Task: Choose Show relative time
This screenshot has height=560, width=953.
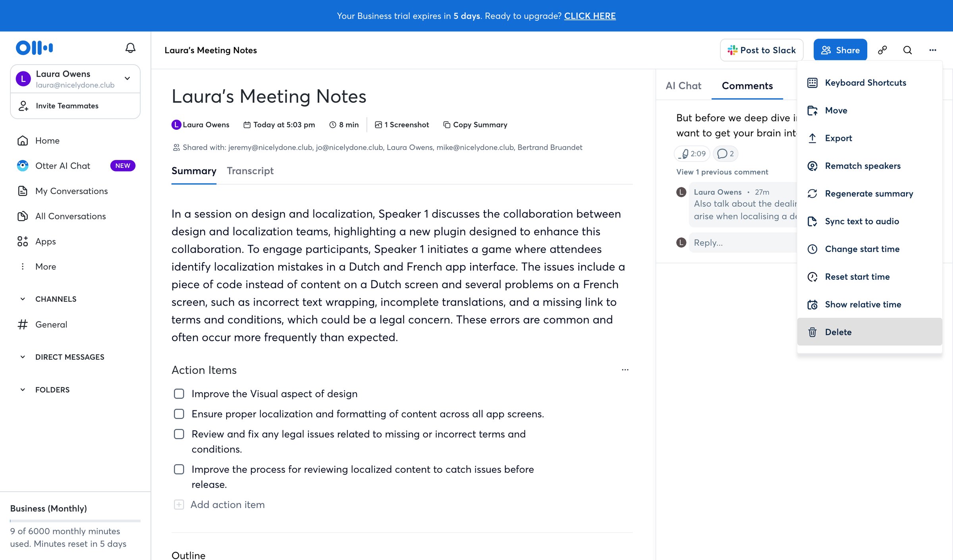Action: tap(870, 304)
